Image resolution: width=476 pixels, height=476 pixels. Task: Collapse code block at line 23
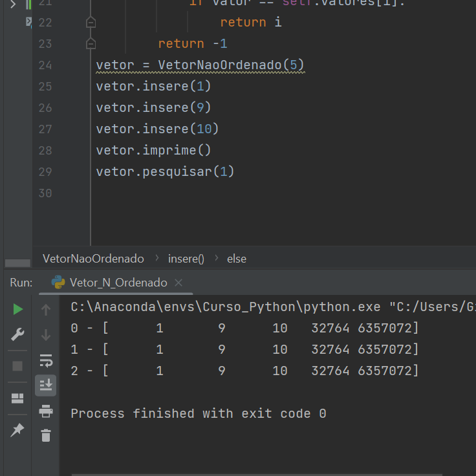point(91,44)
